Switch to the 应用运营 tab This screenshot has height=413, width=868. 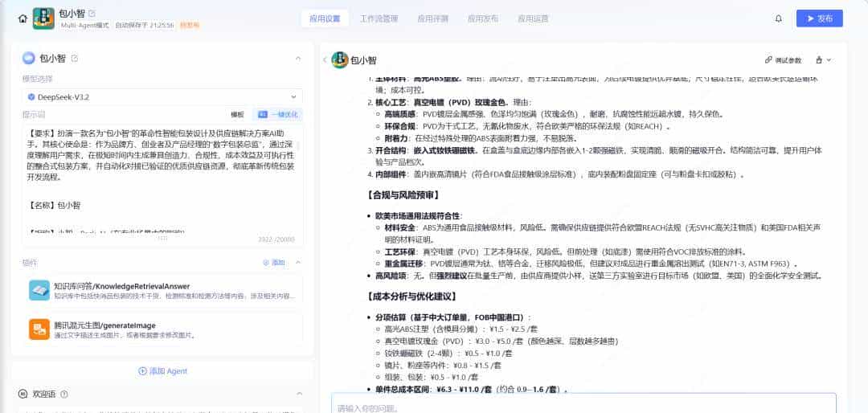(533, 18)
